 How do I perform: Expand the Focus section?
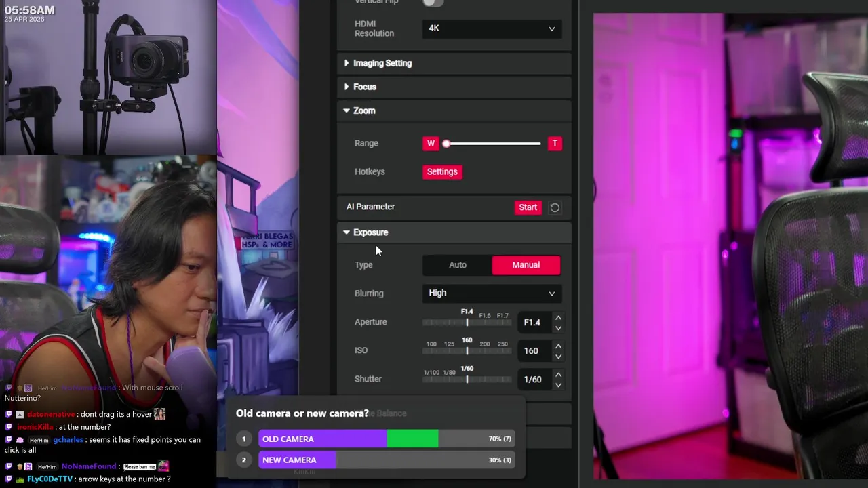454,87
